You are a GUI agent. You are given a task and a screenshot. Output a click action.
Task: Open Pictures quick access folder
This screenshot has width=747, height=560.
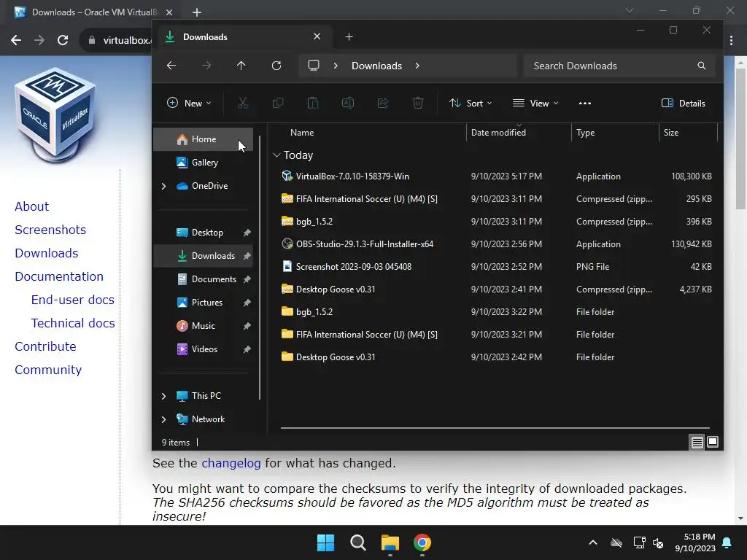pyautogui.click(x=204, y=303)
